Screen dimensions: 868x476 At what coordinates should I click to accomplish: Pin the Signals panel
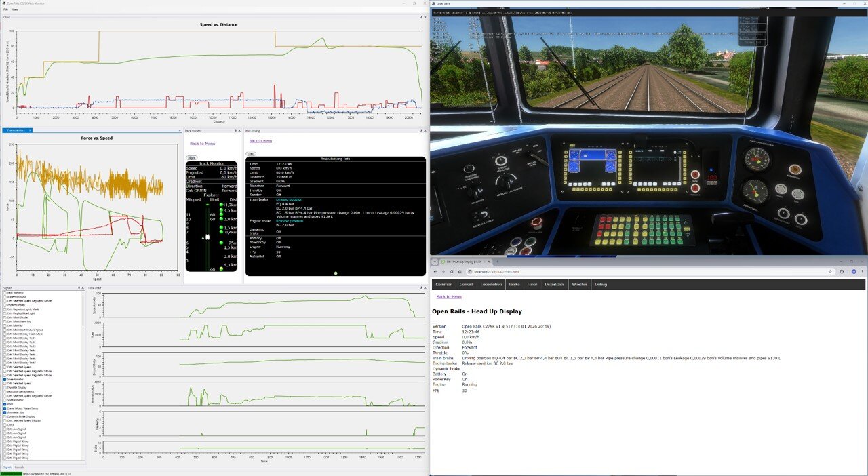point(79,287)
